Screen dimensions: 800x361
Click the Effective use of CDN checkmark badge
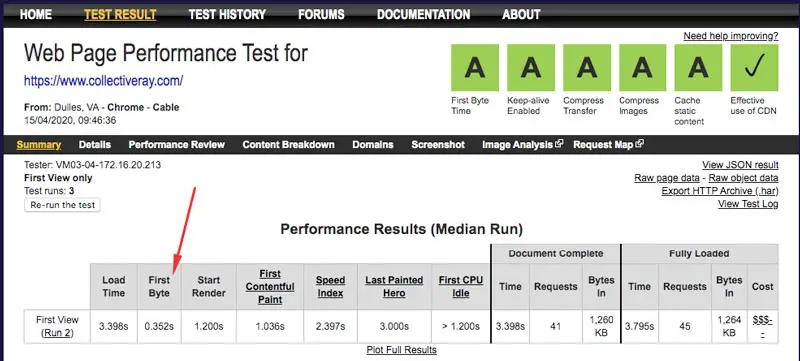[754, 67]
